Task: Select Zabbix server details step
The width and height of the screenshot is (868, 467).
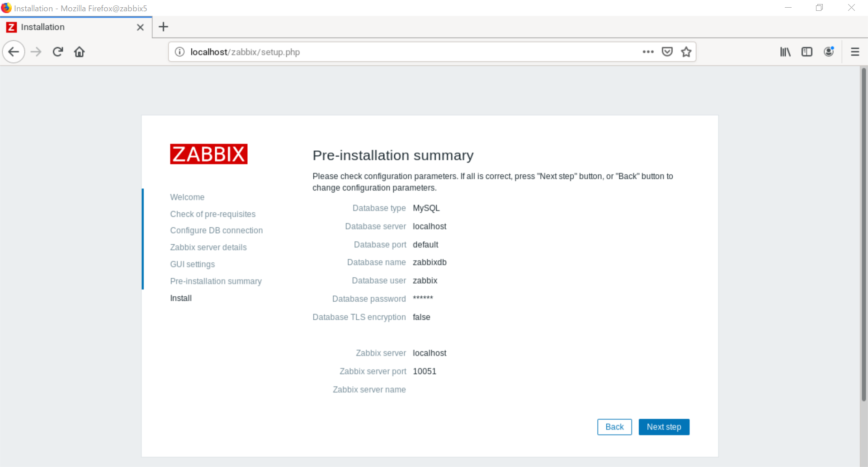Action: tap(208, 248)
